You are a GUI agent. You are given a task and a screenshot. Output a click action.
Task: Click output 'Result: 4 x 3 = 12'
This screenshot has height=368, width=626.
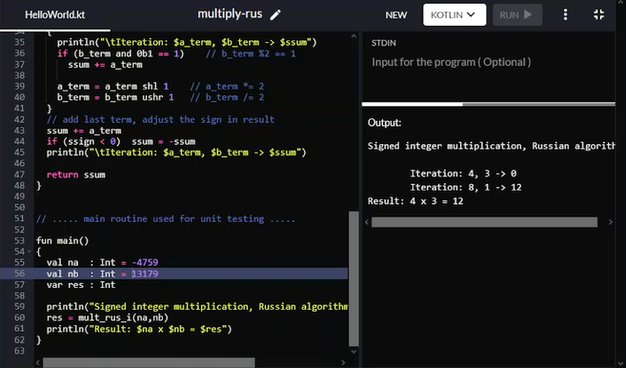click(x=415, y=201)
